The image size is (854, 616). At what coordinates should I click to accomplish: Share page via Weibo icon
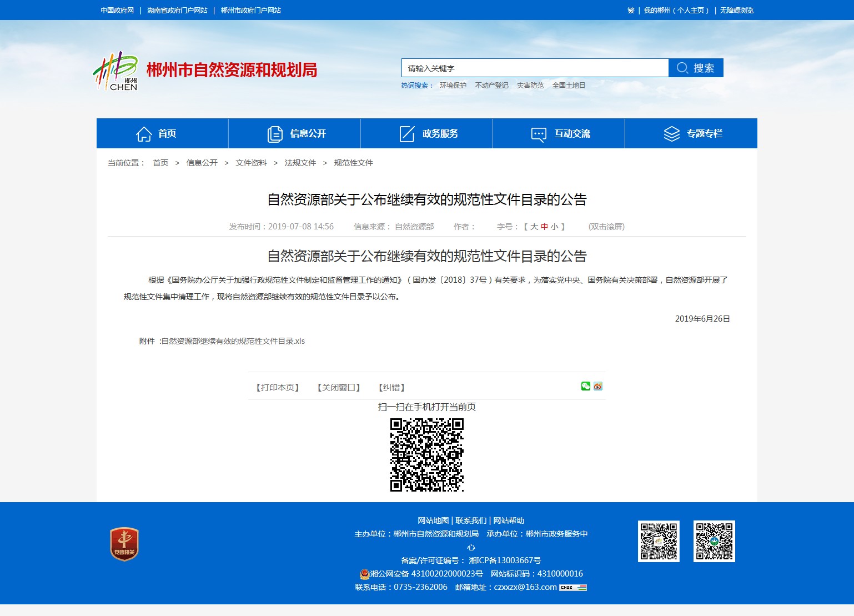click(598, 387)
